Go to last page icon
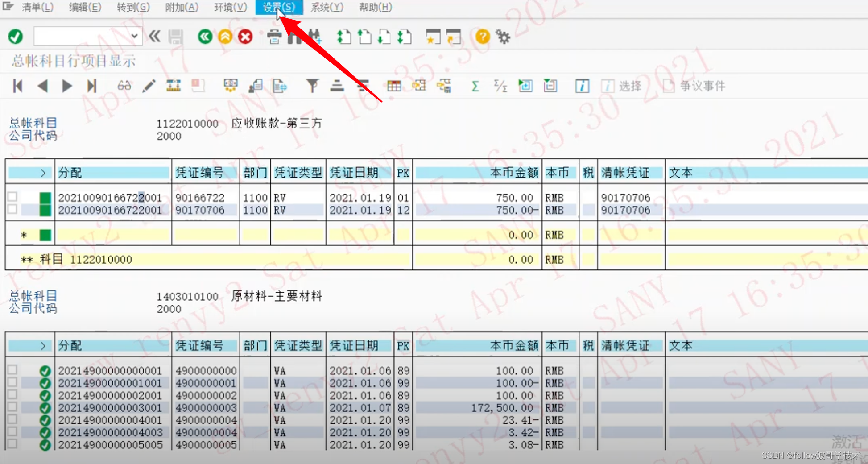868x464 pixels. pyautogui.click(x=404, y=37)
